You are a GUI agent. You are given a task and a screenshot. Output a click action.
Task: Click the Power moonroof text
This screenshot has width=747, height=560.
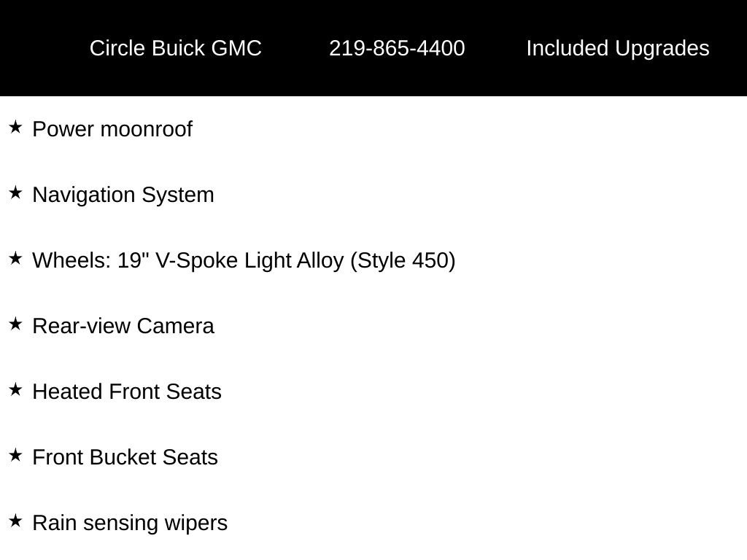[112, 129]
